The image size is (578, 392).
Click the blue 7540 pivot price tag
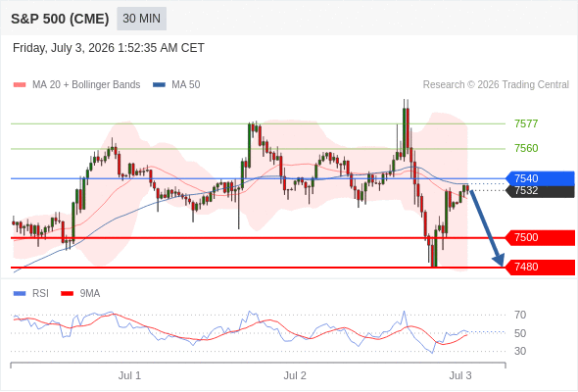(x=540, y=178)
